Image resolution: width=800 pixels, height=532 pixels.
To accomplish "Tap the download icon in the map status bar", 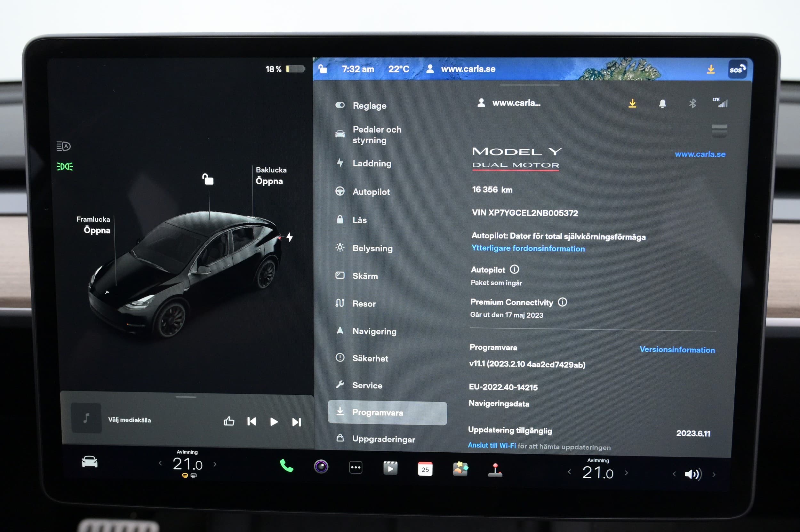I will 711,69.
